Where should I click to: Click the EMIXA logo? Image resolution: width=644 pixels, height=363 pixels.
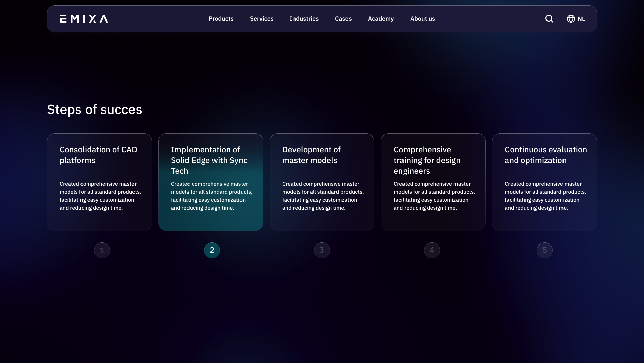(84, 19)
